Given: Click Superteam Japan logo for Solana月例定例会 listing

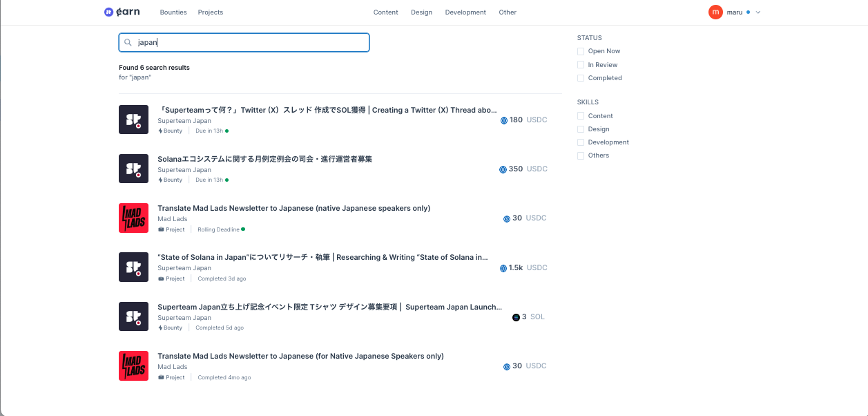Looking at the screenshot, I should coord(133,169).
